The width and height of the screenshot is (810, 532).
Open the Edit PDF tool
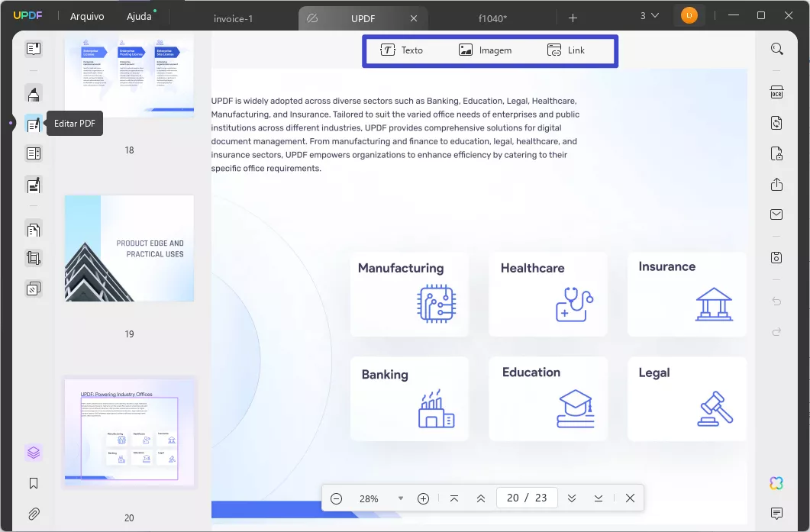coord(34,124)
